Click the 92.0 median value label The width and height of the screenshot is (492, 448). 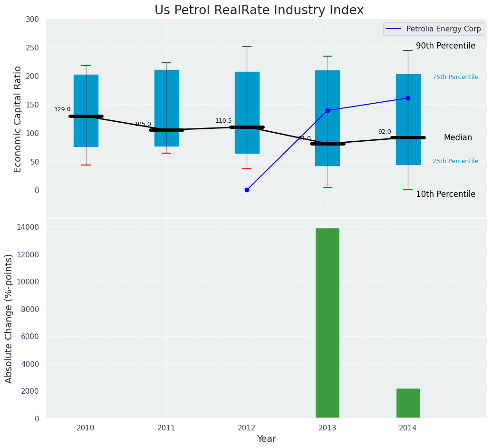pos(385,132)
